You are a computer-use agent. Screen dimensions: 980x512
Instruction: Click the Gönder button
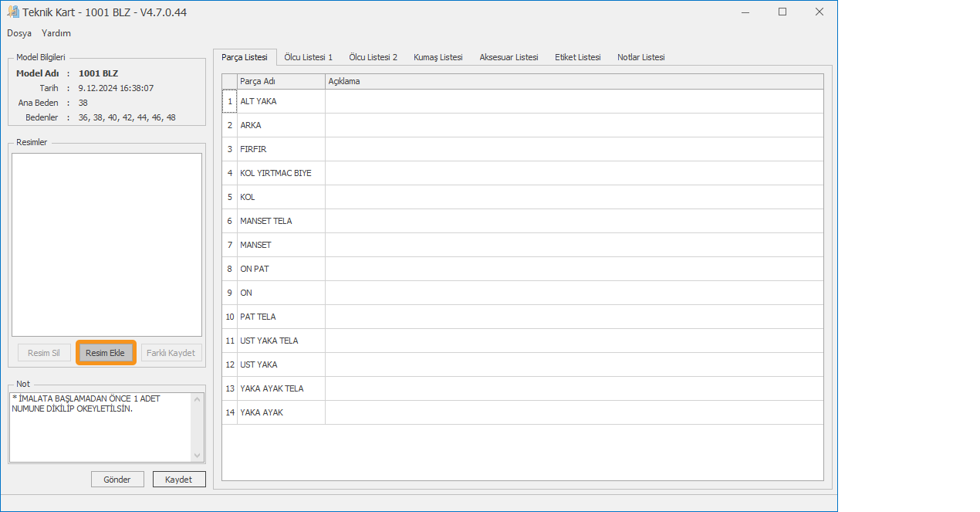117,480
